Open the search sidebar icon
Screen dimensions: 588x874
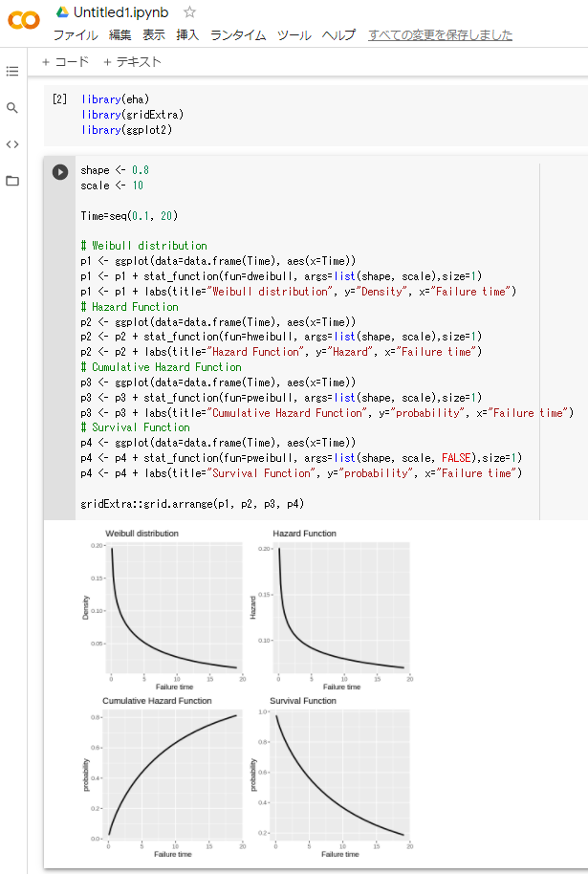(x=12, y=108)
